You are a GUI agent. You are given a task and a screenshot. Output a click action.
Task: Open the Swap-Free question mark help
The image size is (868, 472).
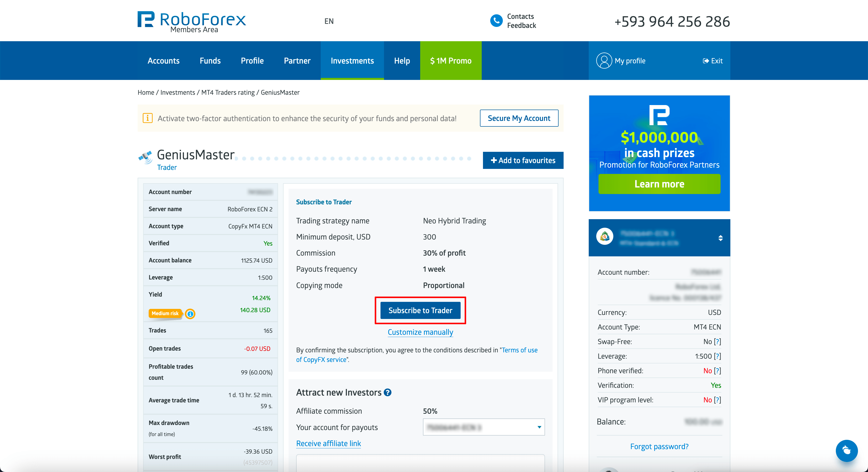(x=717, y=342)
